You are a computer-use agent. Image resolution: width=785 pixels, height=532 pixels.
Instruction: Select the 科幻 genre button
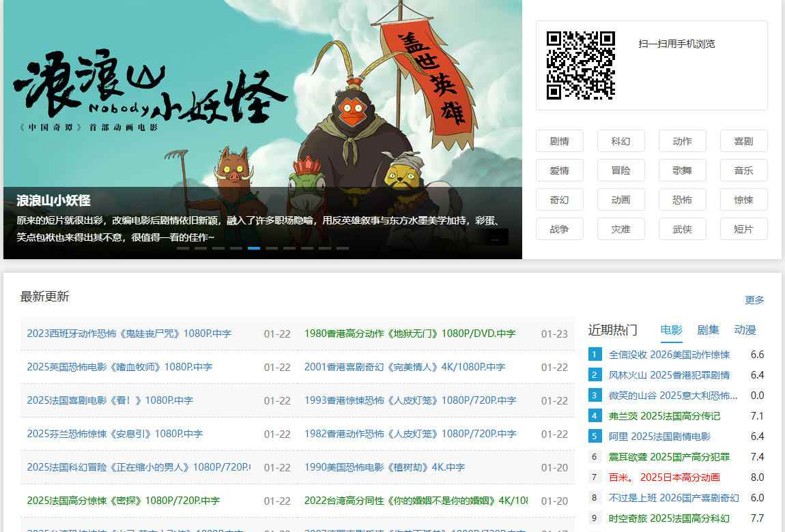coord(620,141)
